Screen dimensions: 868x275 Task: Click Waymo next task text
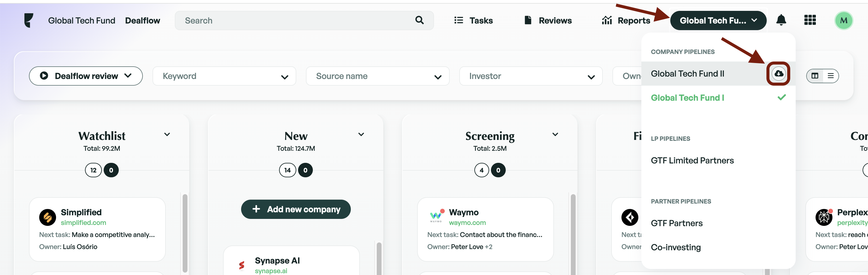485,235
